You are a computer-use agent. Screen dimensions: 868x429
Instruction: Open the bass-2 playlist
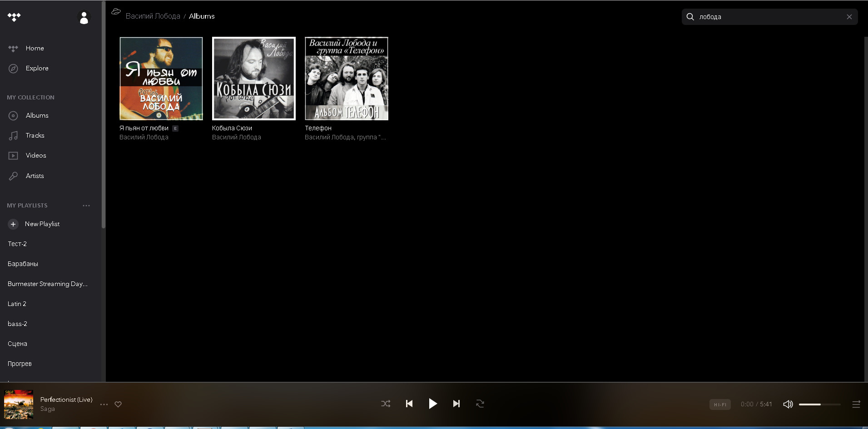coord(17,324)
